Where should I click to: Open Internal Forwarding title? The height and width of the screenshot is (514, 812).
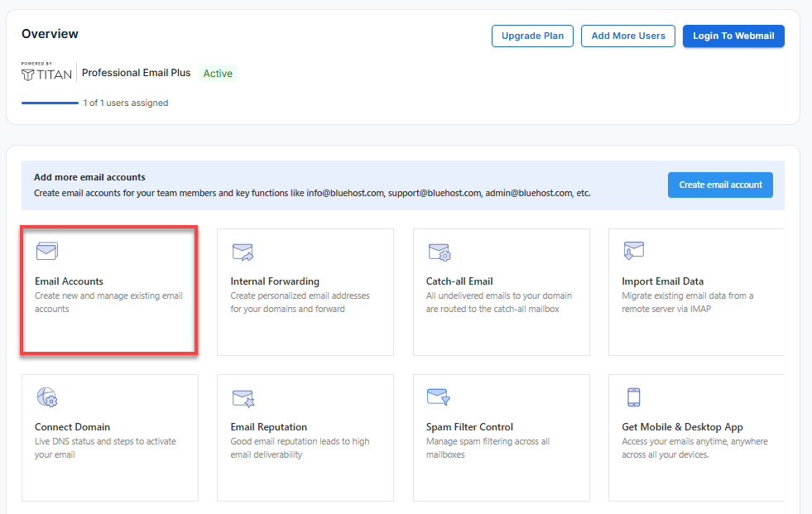[x=275, y=281]
